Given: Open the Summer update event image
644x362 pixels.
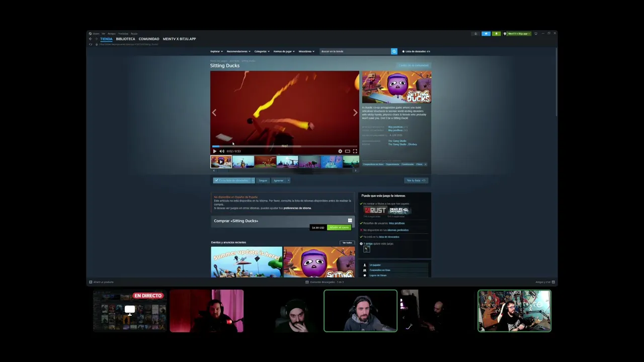Looking at the screenshot, I should pos(247,262).
